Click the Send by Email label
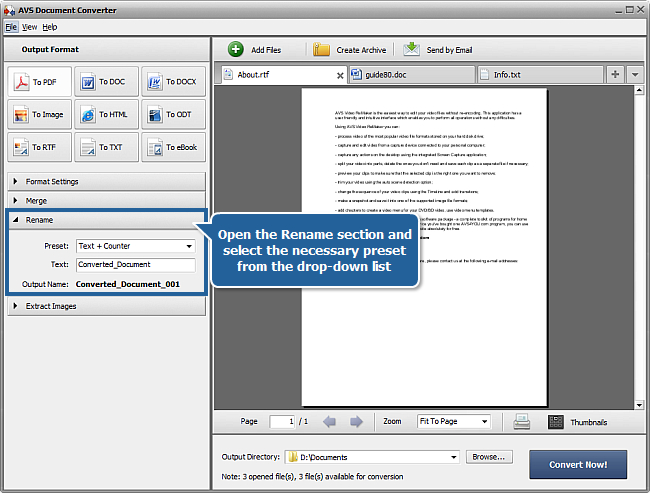 click(449, 50)
